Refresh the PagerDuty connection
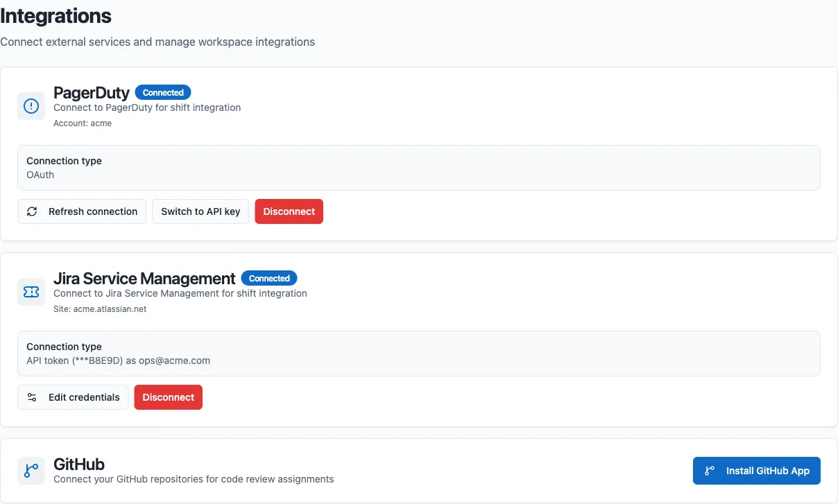The width and height of the screenshot is (838, 504). [x=82, y=211]
